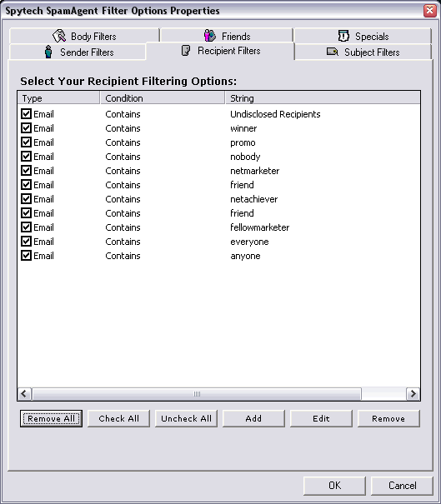This screenshot has height=504, width=441.
Task: Toggle the checkbox for the winner filter
Action: (26, 128)
